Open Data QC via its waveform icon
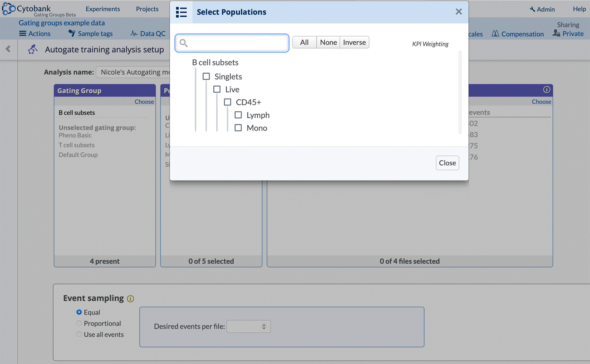This screenshot has height=364, width=590. 134,34
